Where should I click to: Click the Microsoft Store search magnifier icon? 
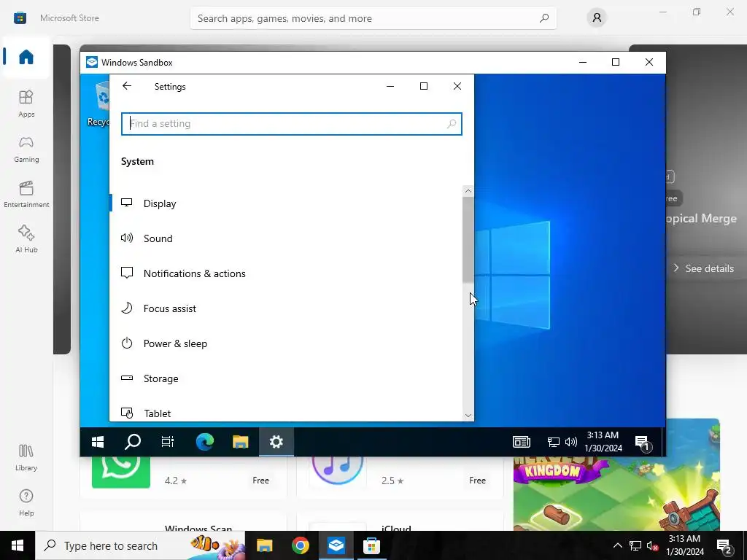click(544, 18)
